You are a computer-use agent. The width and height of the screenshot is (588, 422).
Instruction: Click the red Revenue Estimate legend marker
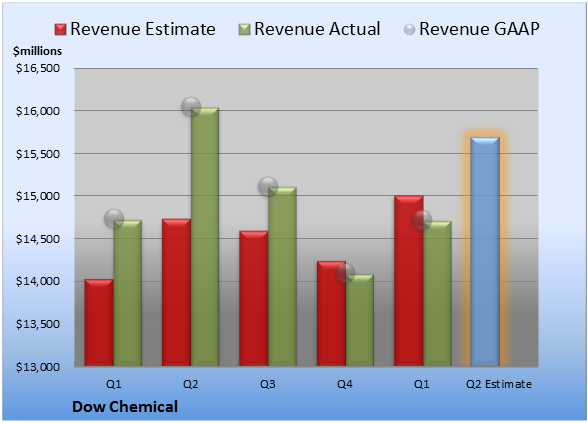click(x=60, y=29)
